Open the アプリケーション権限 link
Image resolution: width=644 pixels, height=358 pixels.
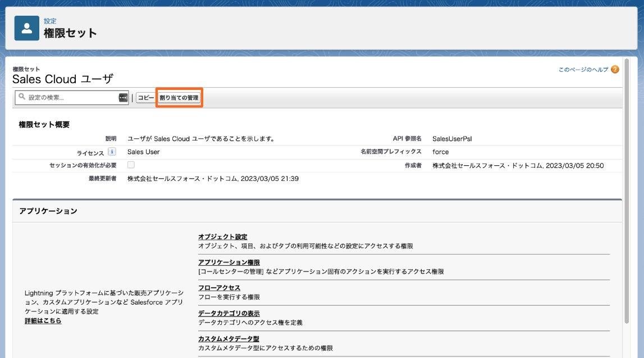click(x=229, y=262)
